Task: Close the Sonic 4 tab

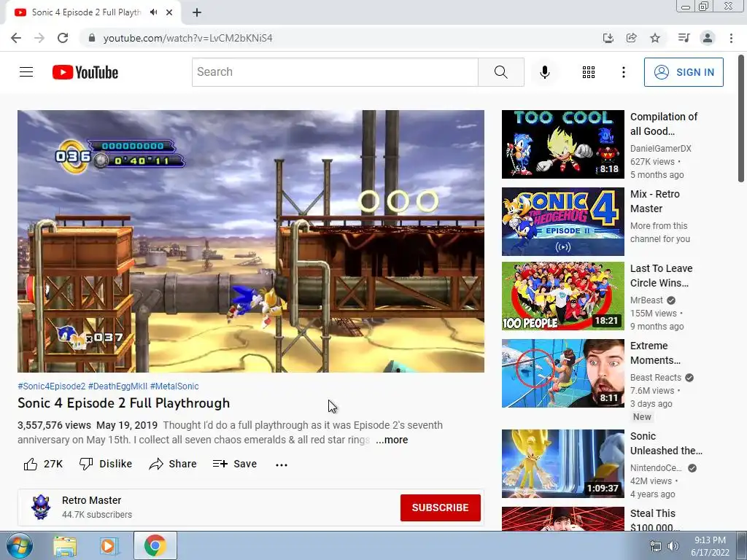Action: tap(169, 12)
